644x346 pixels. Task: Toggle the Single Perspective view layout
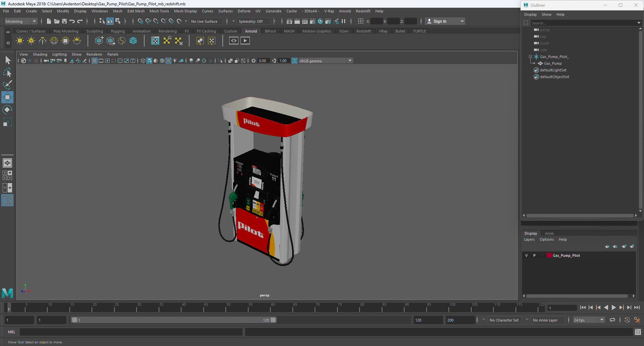(x=7, y=163)
